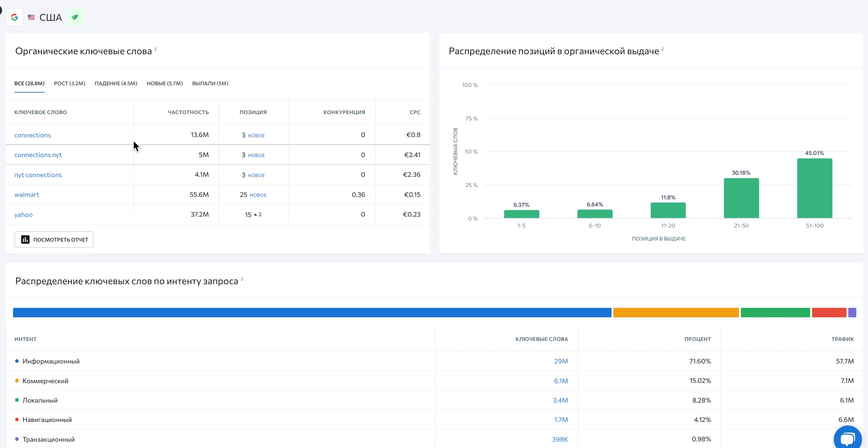Image resolution: width=868 pixels, height=448 pixels.
Task: Open 29M informational keywords link
Action: (561, 361)
